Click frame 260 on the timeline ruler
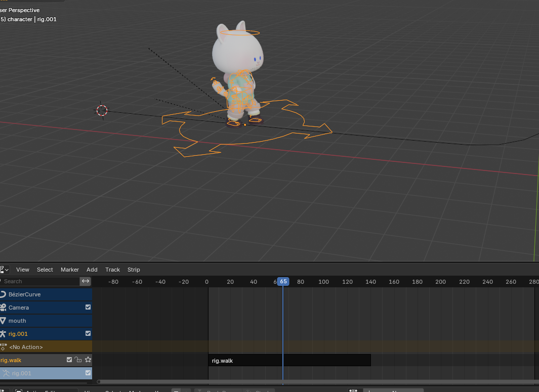This screenshot has height=392, width=539. 511,282
